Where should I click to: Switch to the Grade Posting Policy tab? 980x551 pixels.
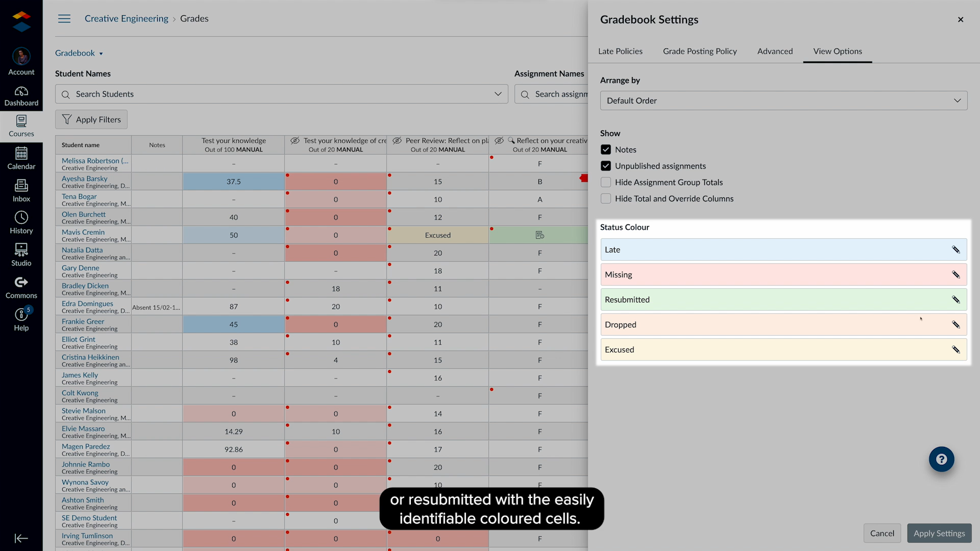(700, 51)
